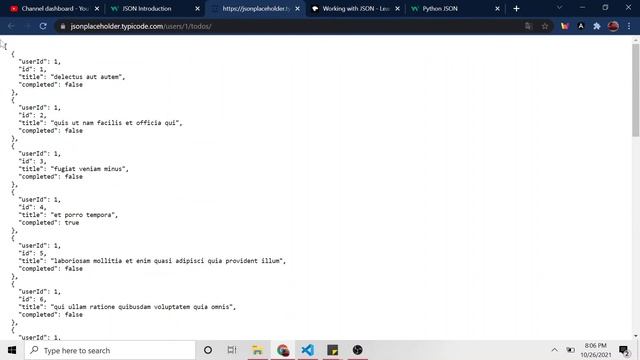Open the Extensions puzzle piece icon

coord(597,26)
